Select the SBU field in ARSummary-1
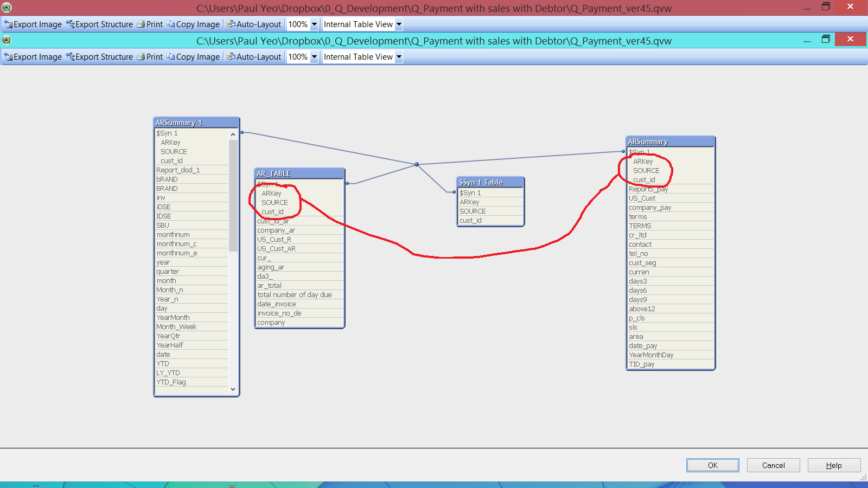This screenshot has width=868, height=488. [x=192, y=225]
